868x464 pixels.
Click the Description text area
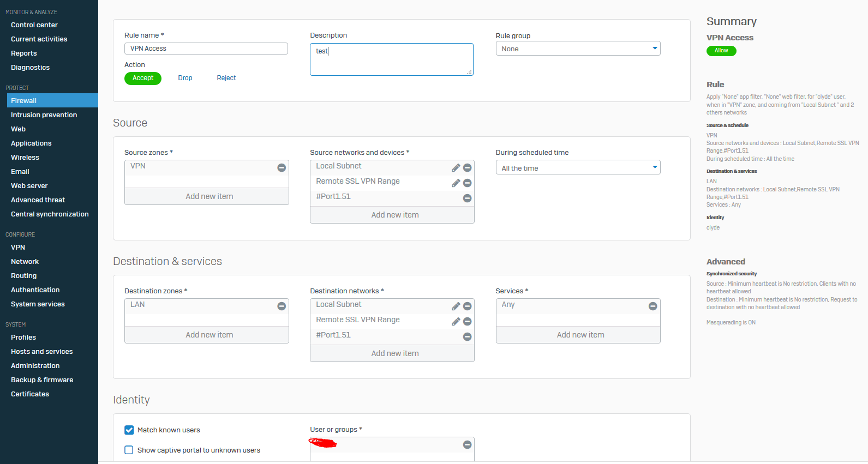(x=391, y=59)
